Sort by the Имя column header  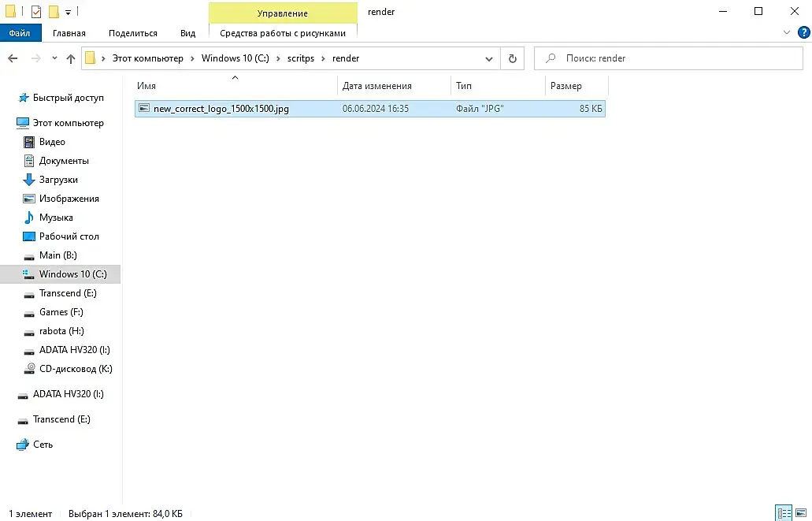(235, 86)
